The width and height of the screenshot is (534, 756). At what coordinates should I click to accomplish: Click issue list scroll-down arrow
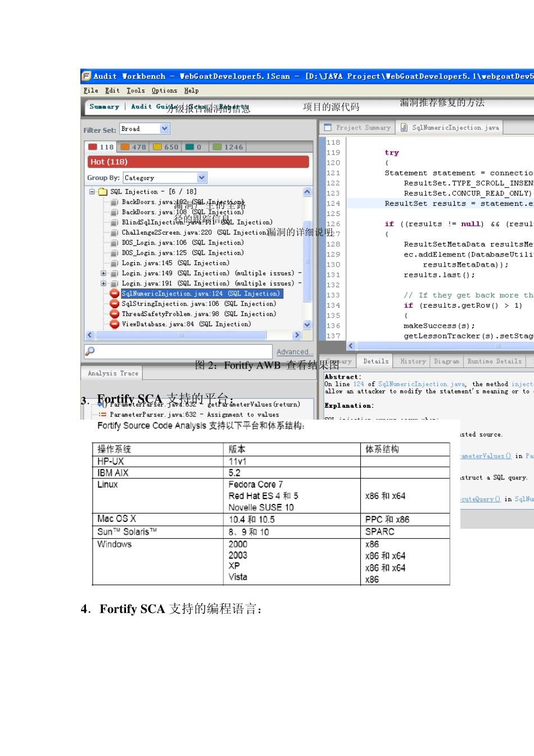tap(307, 325)
